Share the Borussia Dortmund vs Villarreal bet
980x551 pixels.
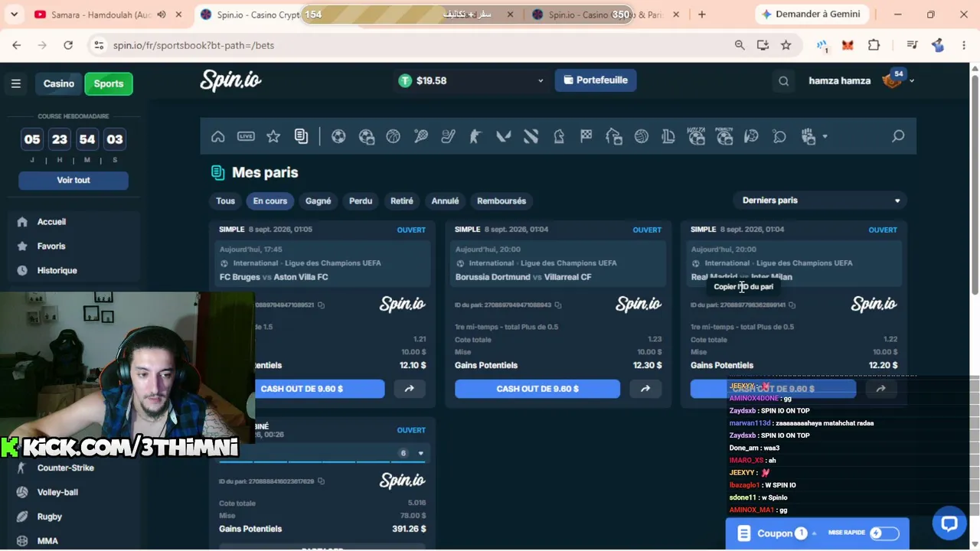645,389
